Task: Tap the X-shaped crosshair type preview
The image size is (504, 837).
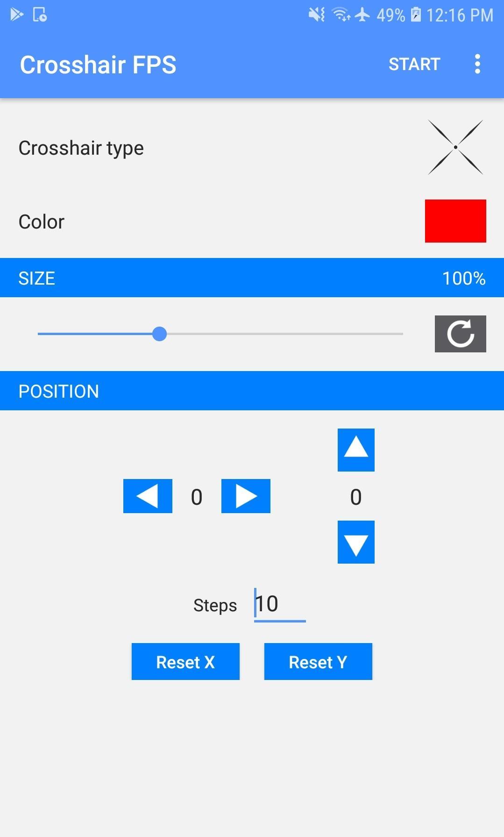Action: 455,147
